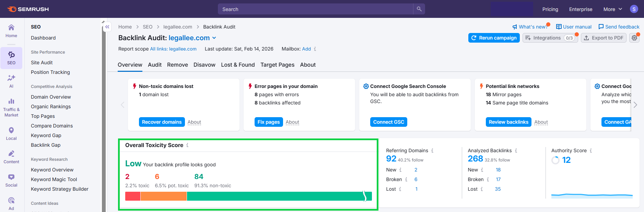Open the Integrations 0/3 dropdown

coord(550,38)
